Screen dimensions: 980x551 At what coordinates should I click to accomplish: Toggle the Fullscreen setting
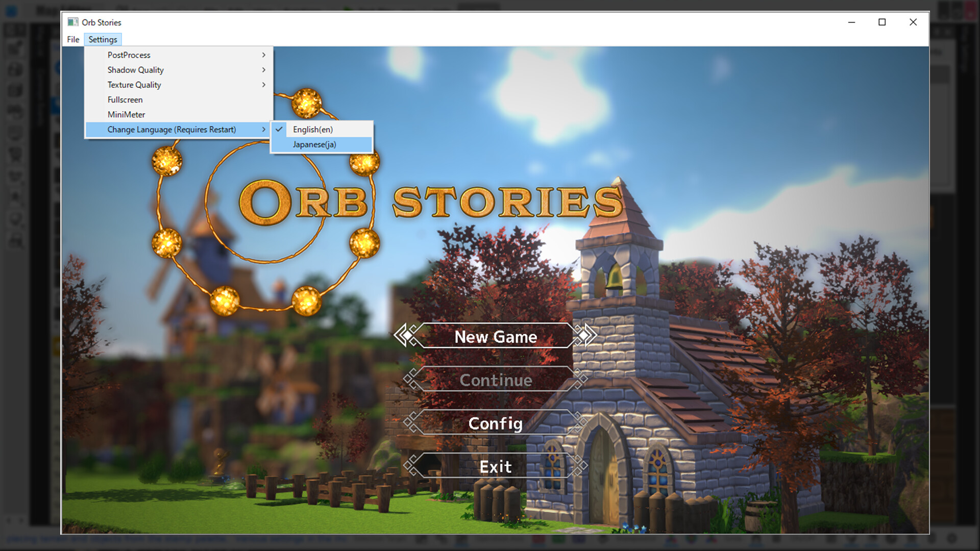pyautogui.click(x=125, y=99)
